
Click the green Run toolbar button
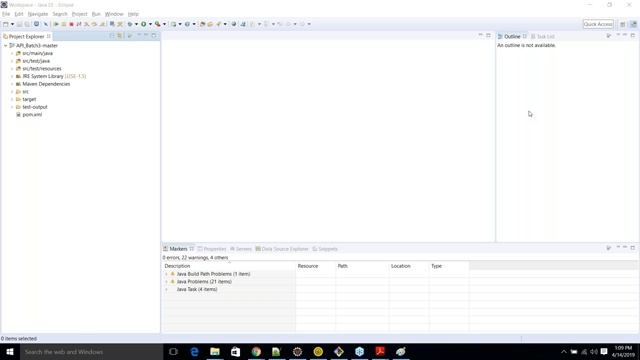coord(144,24)
